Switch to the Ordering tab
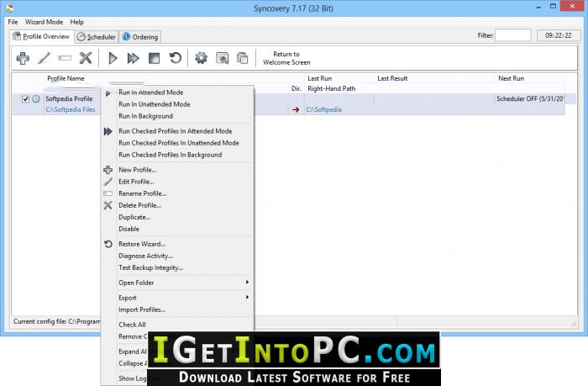Viewport: 588px width, 386px height. [140, 37]
